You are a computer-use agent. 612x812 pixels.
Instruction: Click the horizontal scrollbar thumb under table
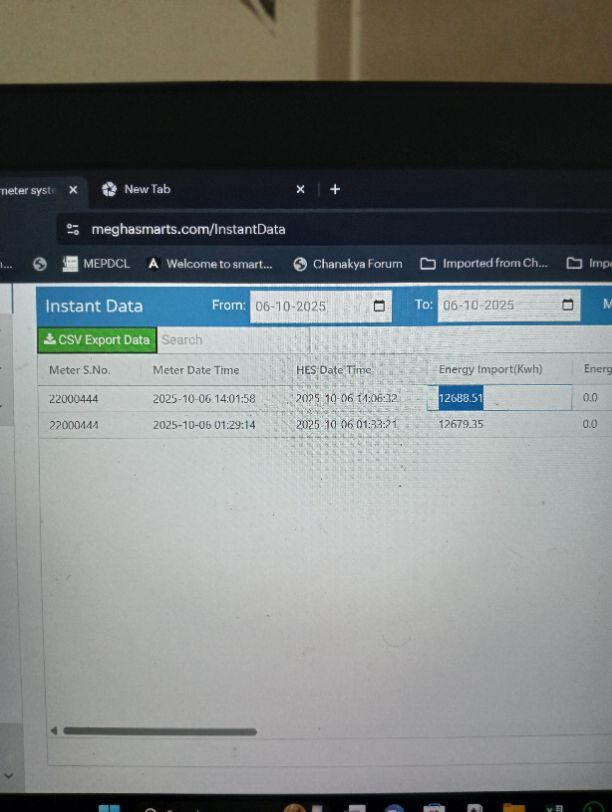[x=160, y=731]
